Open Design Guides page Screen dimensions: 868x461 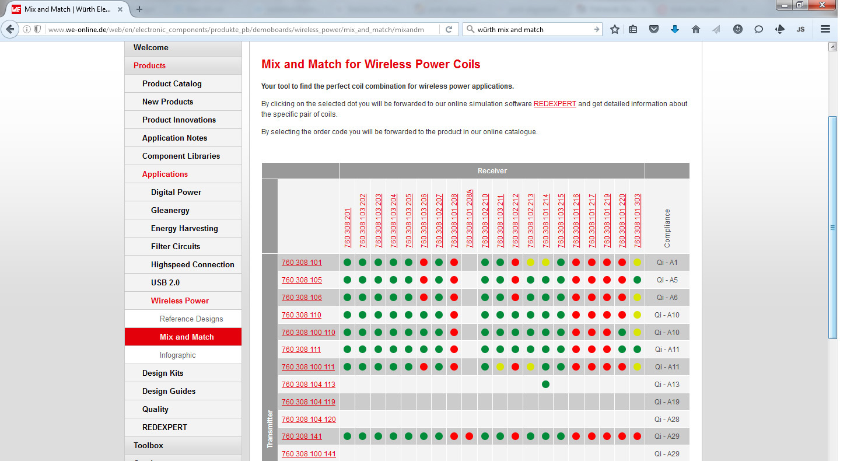click(183, 391)
